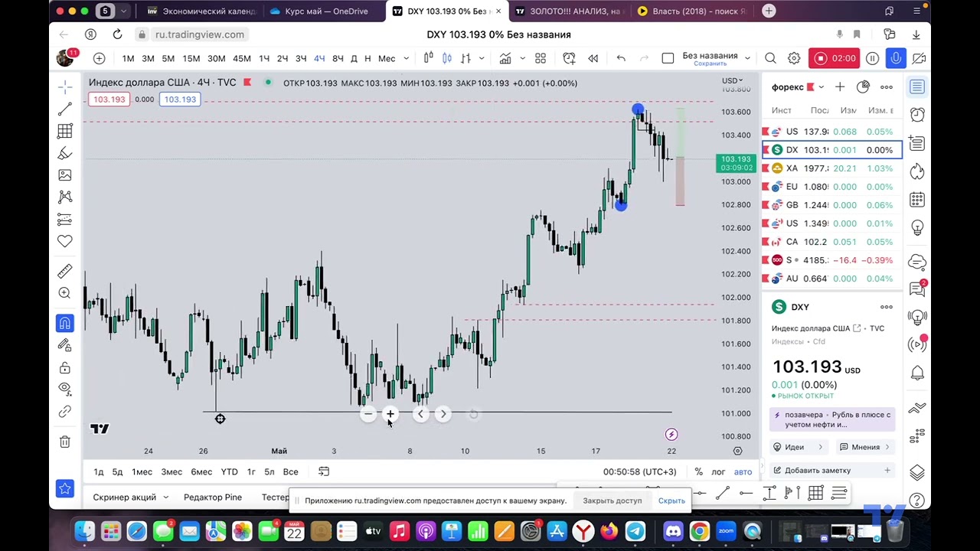Open the Мнения opinions link
The image size is (980, 551).
(865, 447)
